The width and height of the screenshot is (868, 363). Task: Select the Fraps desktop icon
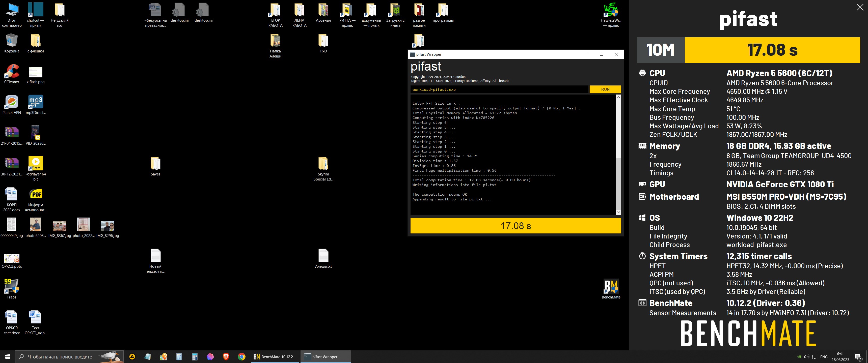(12, 289)
